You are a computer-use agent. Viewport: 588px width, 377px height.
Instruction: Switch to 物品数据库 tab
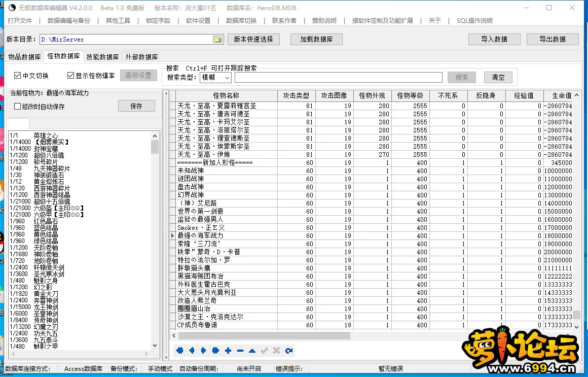25,57
